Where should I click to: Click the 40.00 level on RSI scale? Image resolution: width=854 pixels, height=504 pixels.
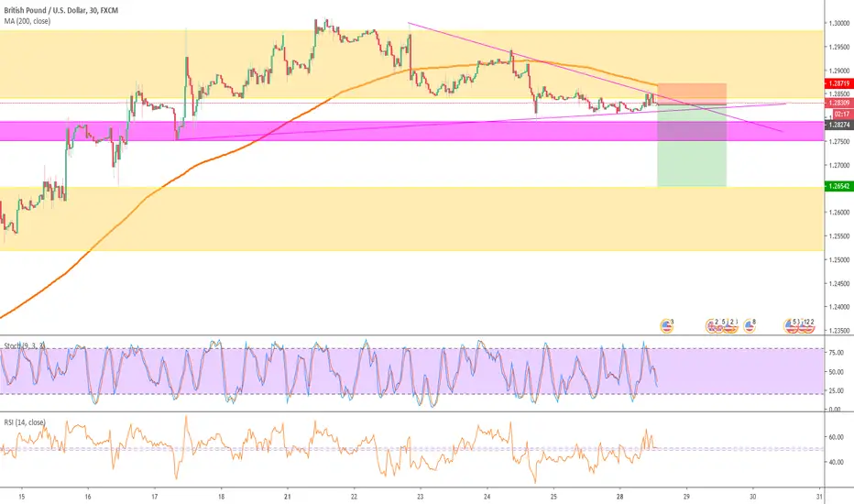pos(836,462)
